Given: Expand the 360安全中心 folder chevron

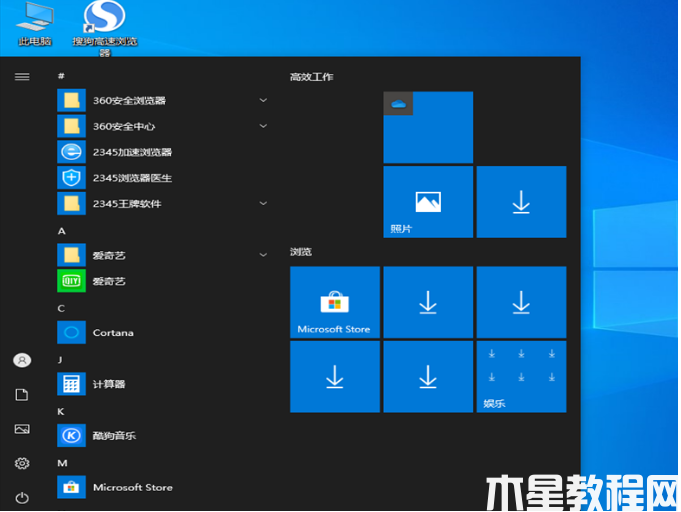Looking at the screenshot, I should pyautogui.click(x=263, y=126).
